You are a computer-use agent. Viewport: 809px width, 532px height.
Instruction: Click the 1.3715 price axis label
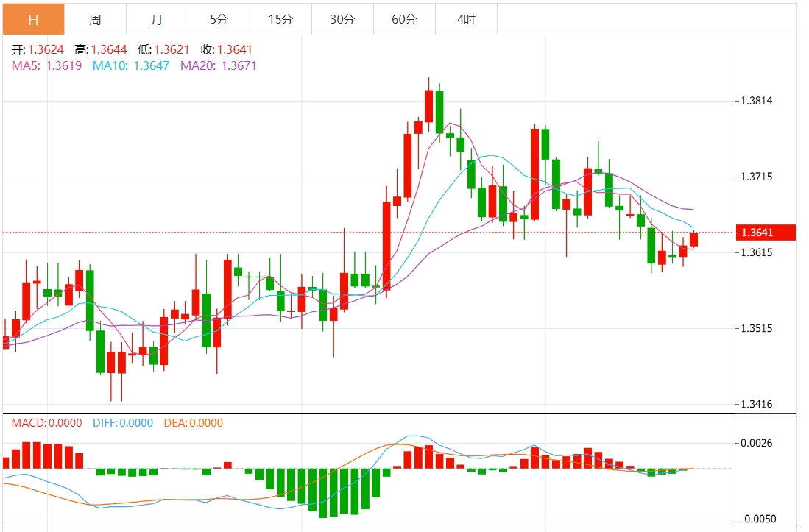click(757, 177)
